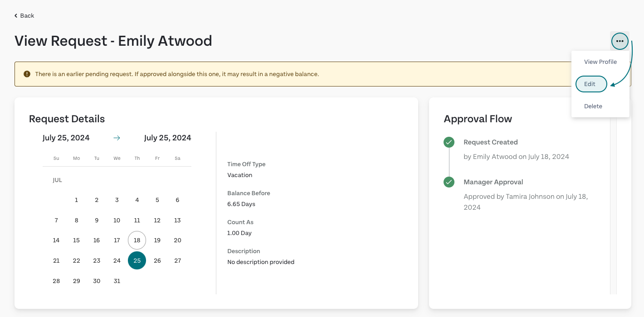Click the warning icon in the yellow banner
This screenshot has height=317, width=644.
point(27,74)
